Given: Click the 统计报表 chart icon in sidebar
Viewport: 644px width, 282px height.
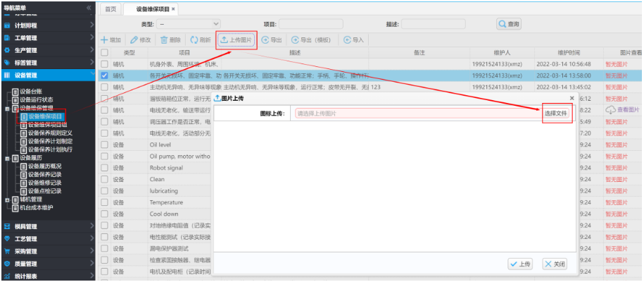Looking at the screenshot, I should pos(7,276).
